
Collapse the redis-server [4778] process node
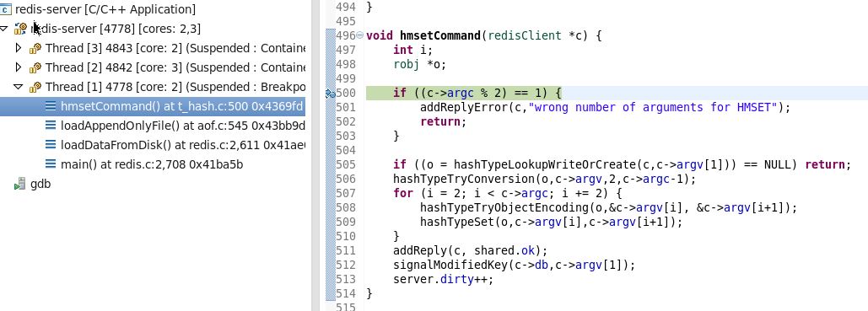4,29
